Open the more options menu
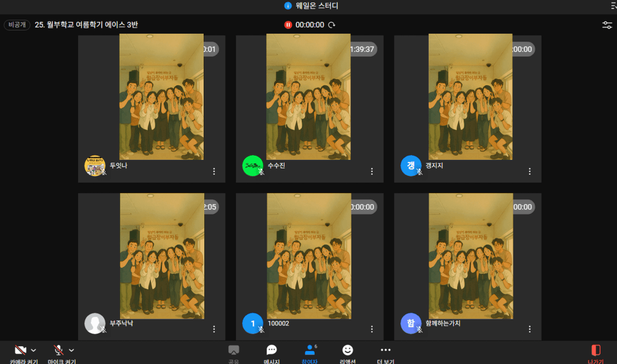The image size is (617, 364). point(386,350)
